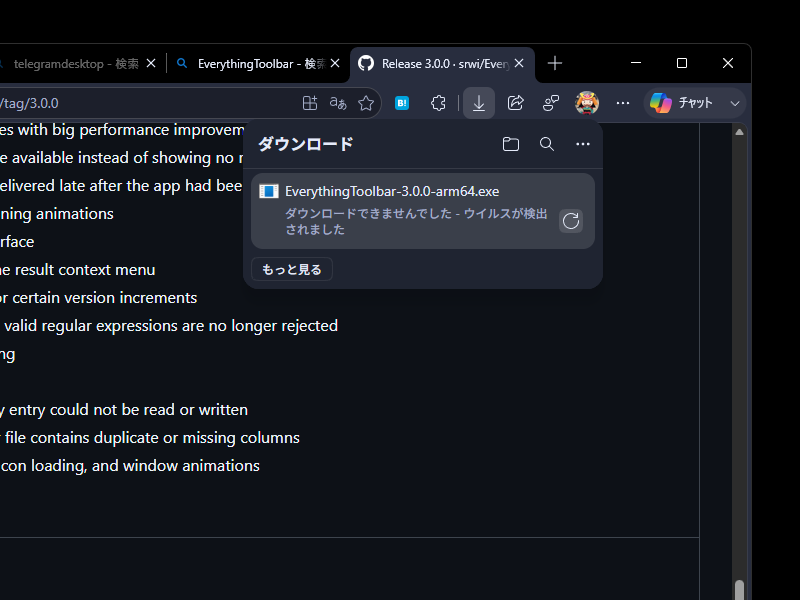800x600 pixels.
Task: Click text 'valid regular expressions are no longer rejected'
Action: (x=171, y=326)
